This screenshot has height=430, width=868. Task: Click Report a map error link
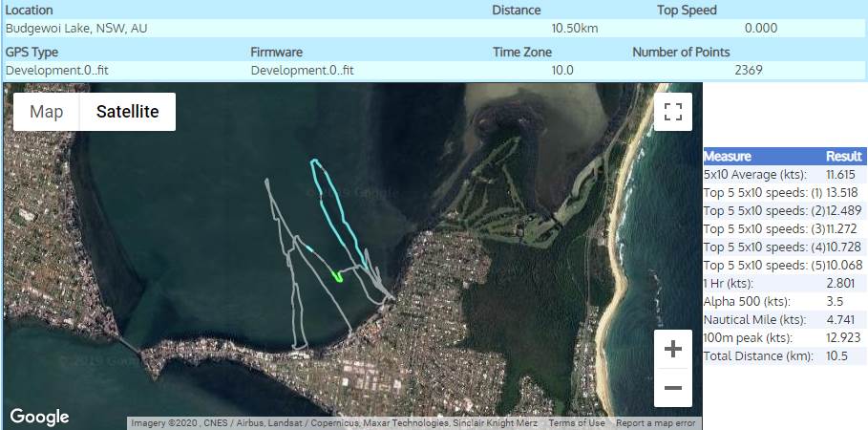pos(655,423)
